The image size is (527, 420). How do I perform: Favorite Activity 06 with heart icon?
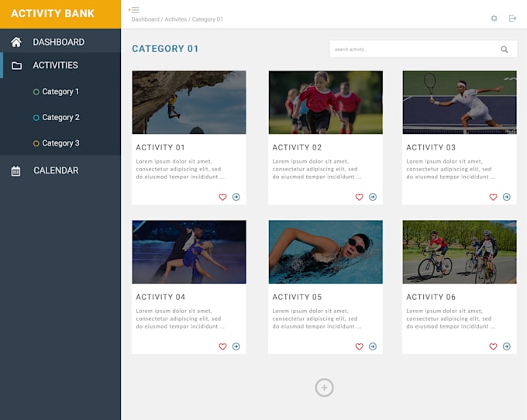pyautogui.click(x=493, y=346)
